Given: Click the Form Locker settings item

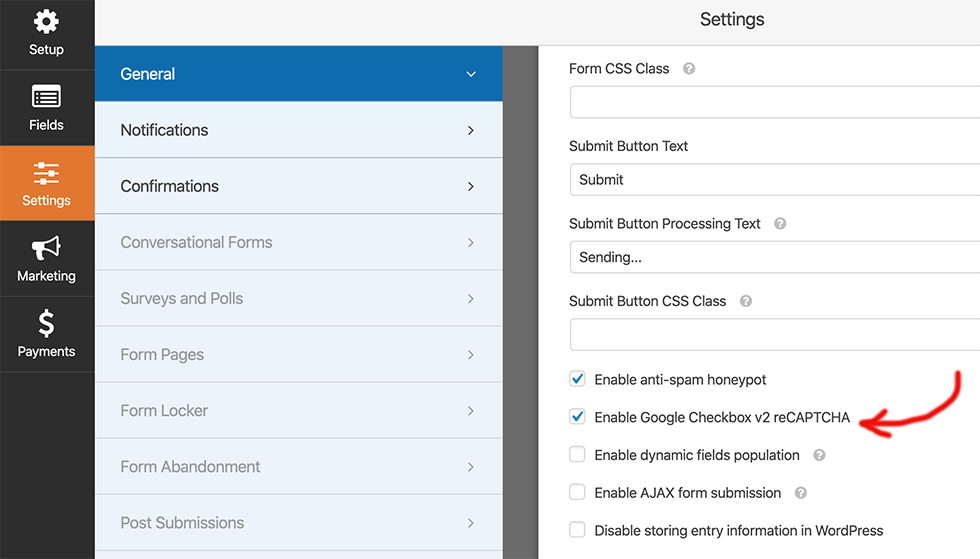Looking at the screenshot, I should [164, 410].
